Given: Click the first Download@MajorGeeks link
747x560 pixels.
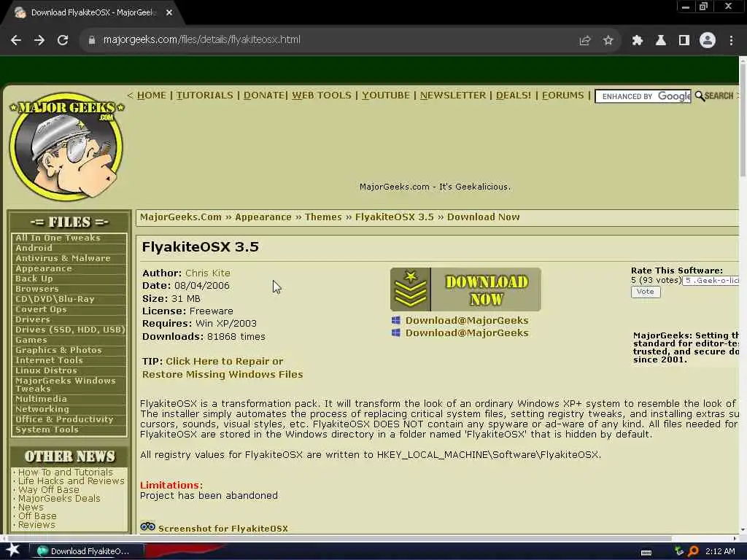Looking at the screenshot, I should point(467,321).
